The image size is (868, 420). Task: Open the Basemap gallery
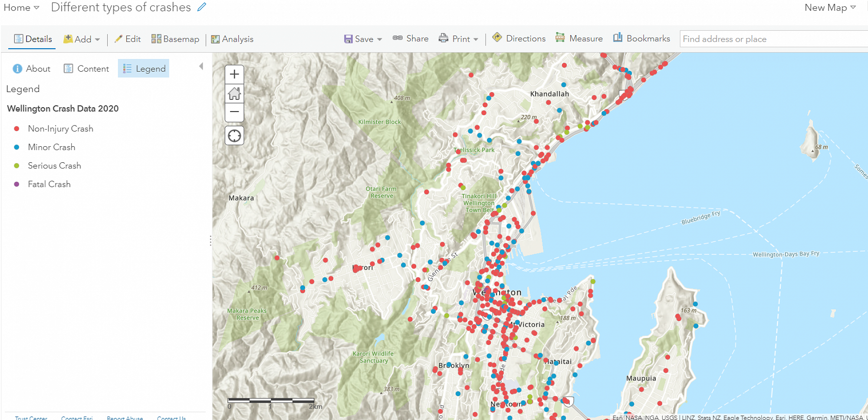pos(175,39)
